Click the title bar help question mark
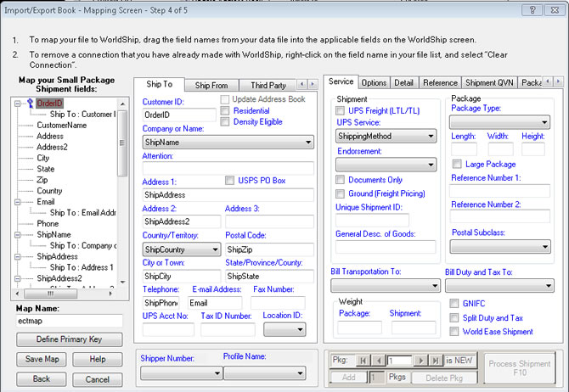Image resolution: width=569 pixels, height=392 pixels. [532, 9]
